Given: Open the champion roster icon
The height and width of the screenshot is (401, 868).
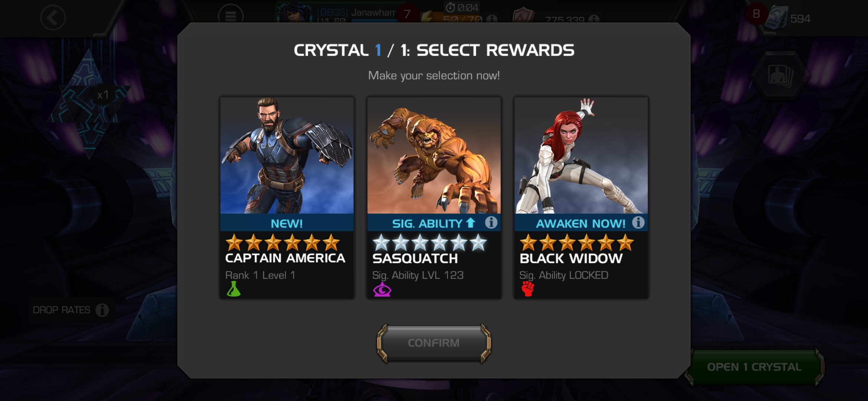Looking at the screenshot, I should 780,76.
